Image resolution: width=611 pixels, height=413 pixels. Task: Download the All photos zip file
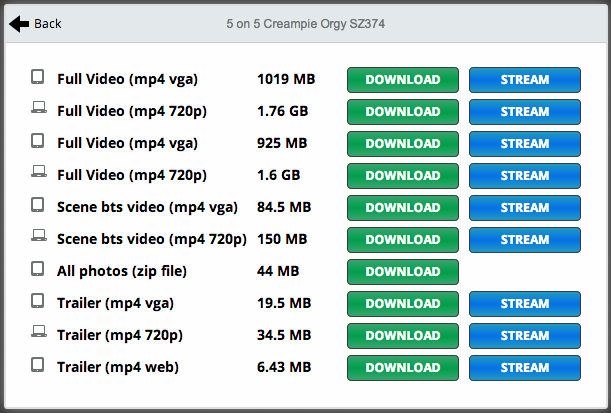[402, 272]
